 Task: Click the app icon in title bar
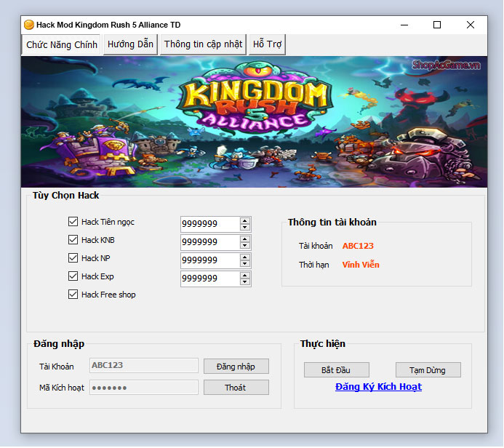pos(29,25)
